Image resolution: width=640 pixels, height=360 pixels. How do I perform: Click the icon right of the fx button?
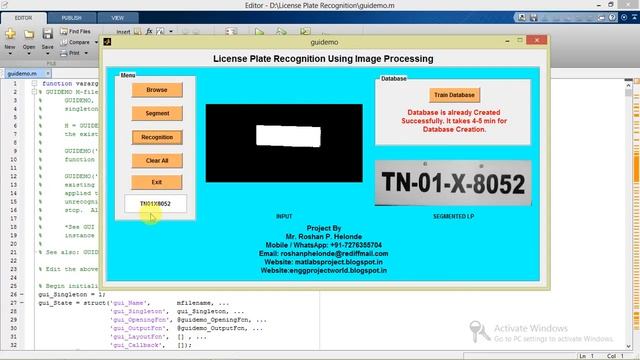click(160, 31)
